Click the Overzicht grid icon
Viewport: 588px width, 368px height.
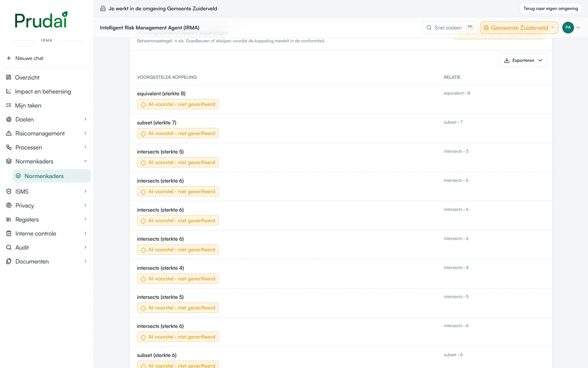[9, 77]
